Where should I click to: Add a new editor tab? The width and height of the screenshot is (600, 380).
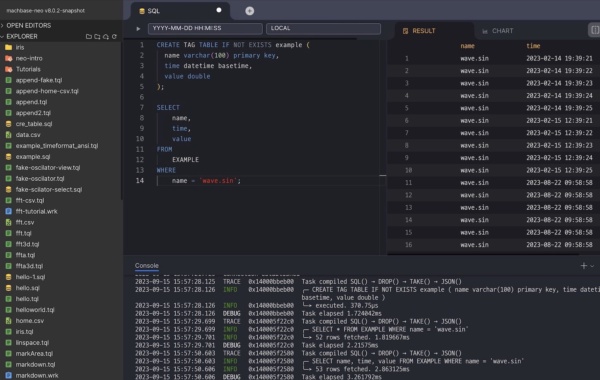[249, 11]
